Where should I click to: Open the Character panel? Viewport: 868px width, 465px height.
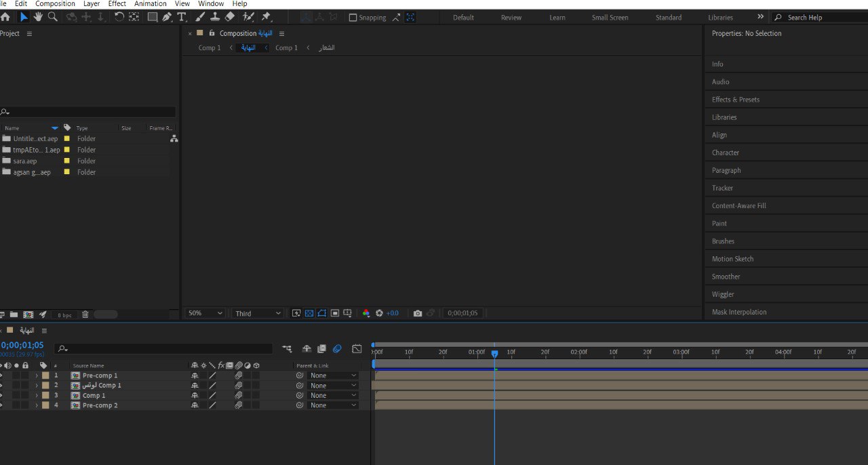(725, 152)
